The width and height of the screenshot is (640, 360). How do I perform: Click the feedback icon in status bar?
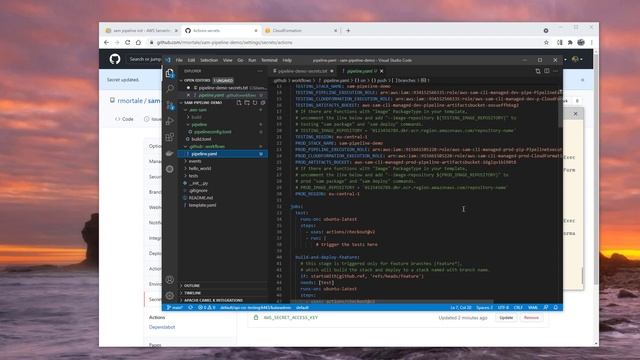coord(546,307)
